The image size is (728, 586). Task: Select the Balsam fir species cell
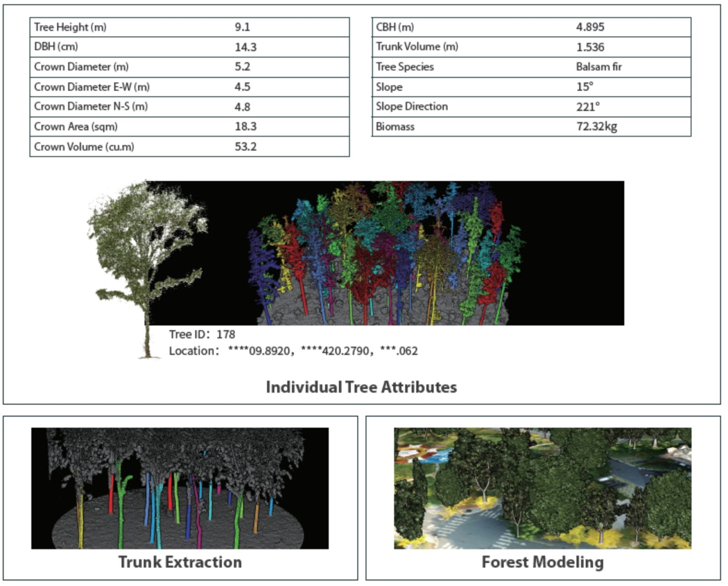pyautogui.click(x=599, y=67)
